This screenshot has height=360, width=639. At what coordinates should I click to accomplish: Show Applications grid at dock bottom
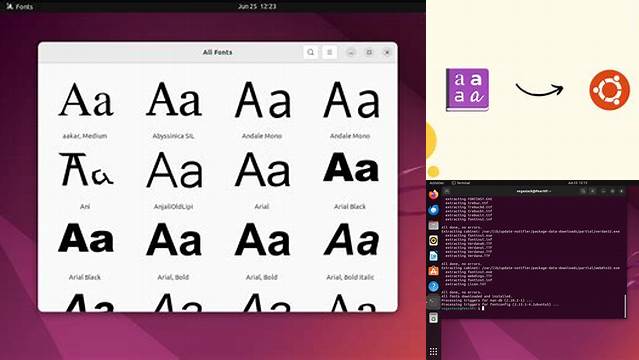coord(434,351)
